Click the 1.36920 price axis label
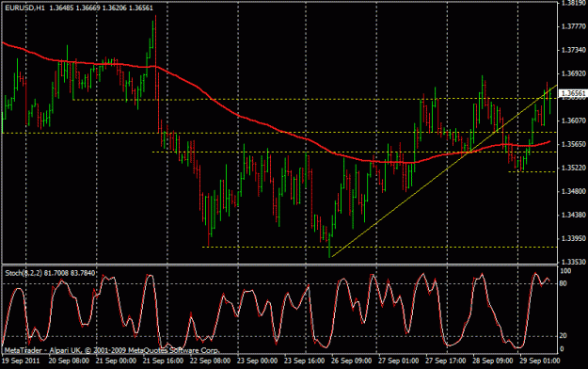This screenshot has width=588, height=369. pos(573,73)
